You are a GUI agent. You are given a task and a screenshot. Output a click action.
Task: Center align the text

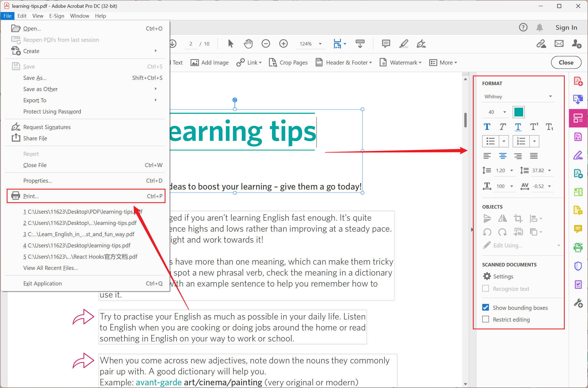[503, 156]
